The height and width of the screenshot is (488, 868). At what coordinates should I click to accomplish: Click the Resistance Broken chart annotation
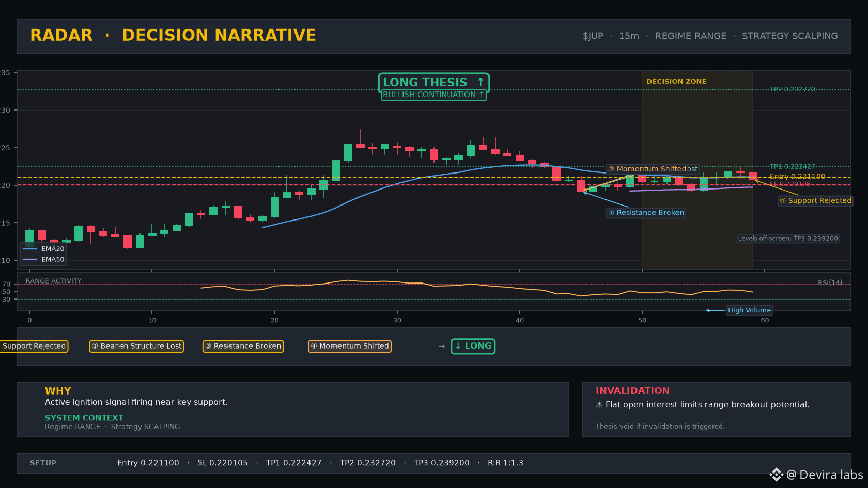646,213
